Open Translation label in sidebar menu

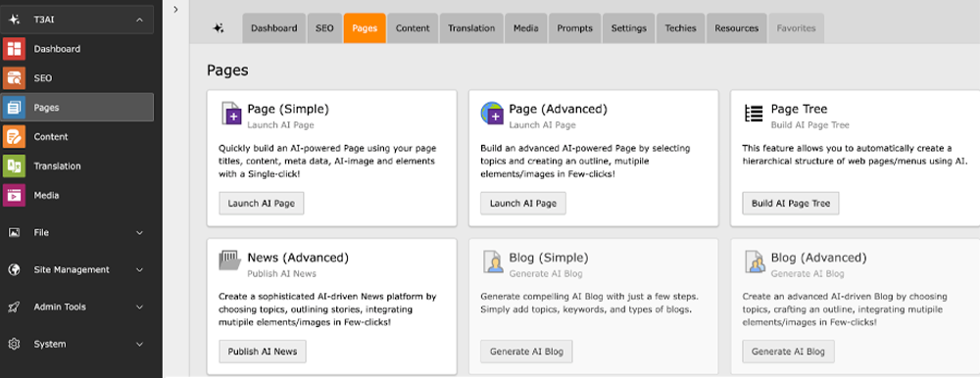(x=57, y=166)
